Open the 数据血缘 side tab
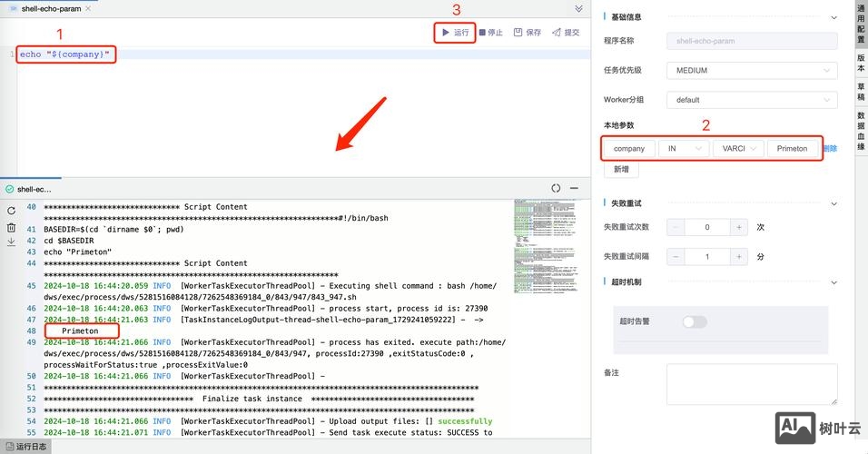 tap(861, 131)
